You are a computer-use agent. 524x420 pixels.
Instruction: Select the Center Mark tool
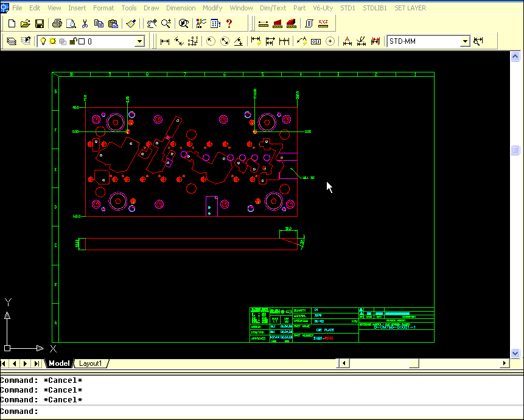click(330, 41)
